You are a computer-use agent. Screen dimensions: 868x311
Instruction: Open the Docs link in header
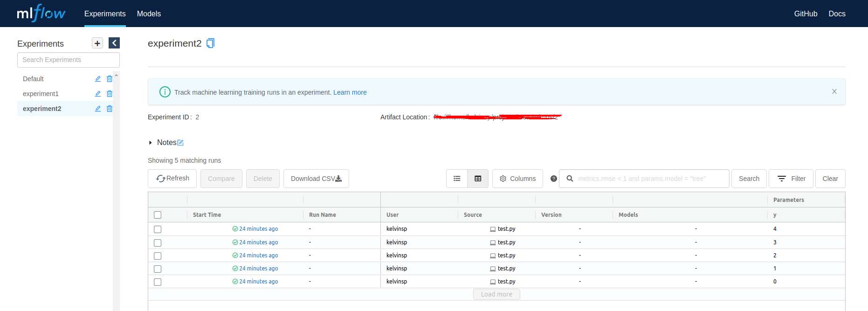tap(837, 14)
